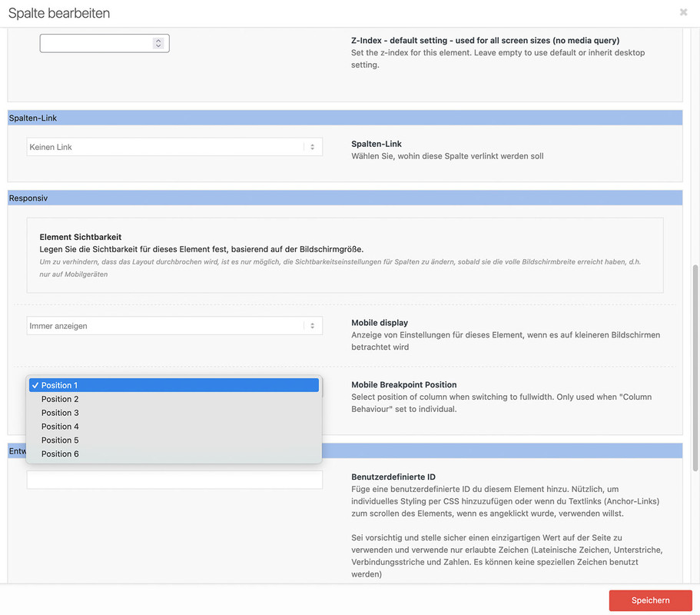Open the Mobile display dropdown showing Immer anzeigen

[174, 326]
